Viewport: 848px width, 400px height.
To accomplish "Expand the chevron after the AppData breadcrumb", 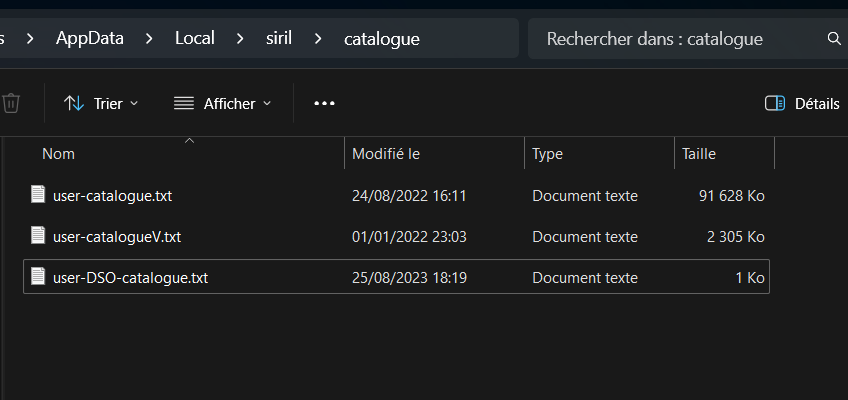I will point(149,39).
